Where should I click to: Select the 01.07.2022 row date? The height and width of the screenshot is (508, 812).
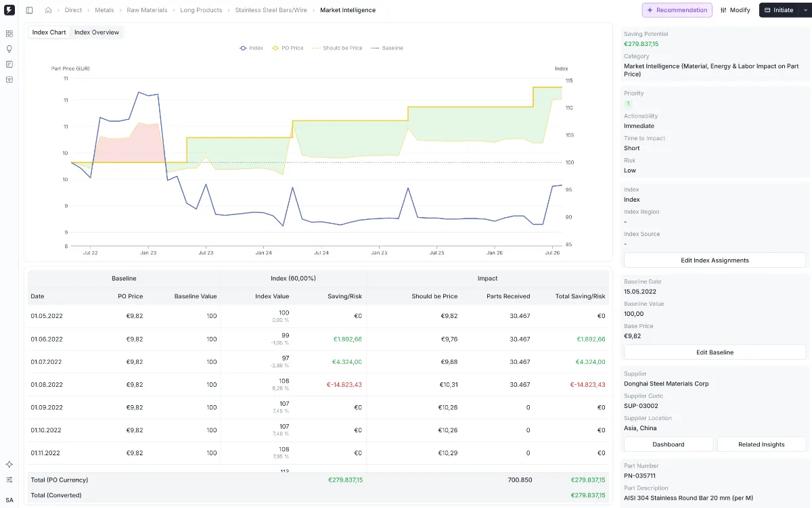(x=47, y=362)
